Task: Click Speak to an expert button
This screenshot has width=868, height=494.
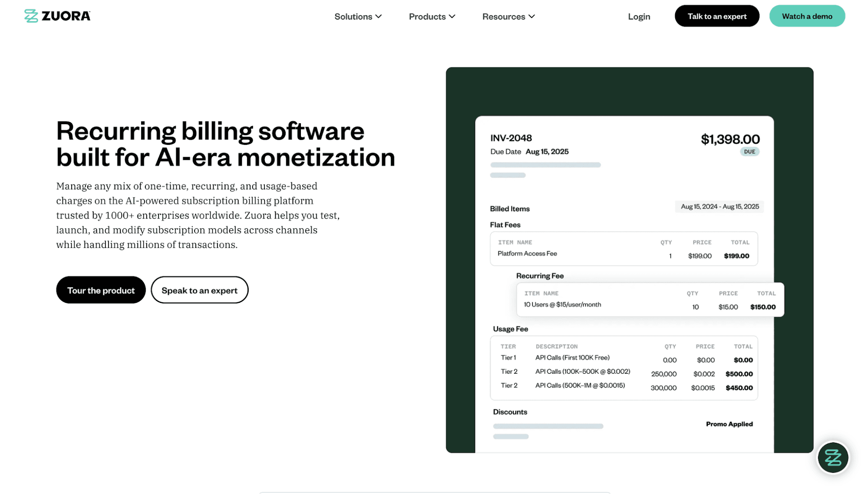Action: 199,290
